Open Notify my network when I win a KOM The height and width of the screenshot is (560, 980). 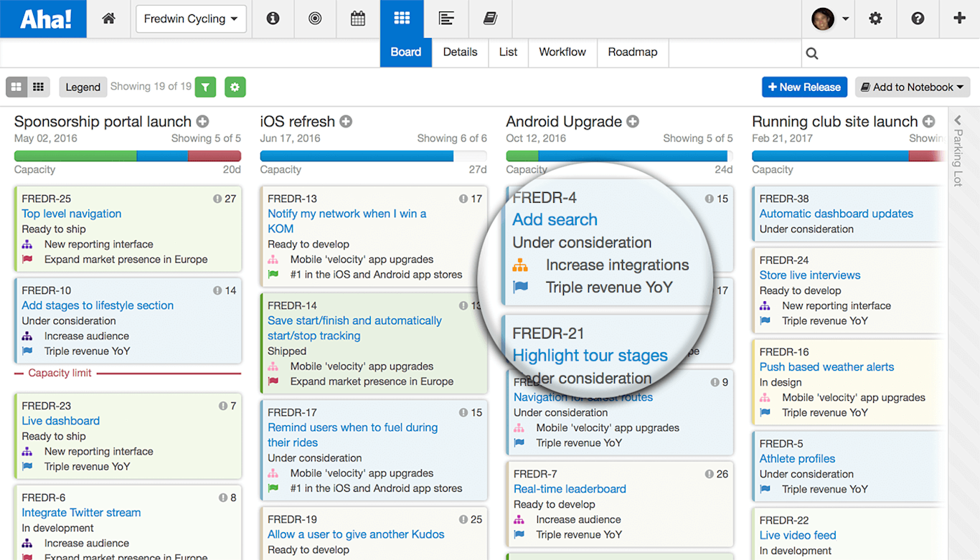[x=347, y=221]
